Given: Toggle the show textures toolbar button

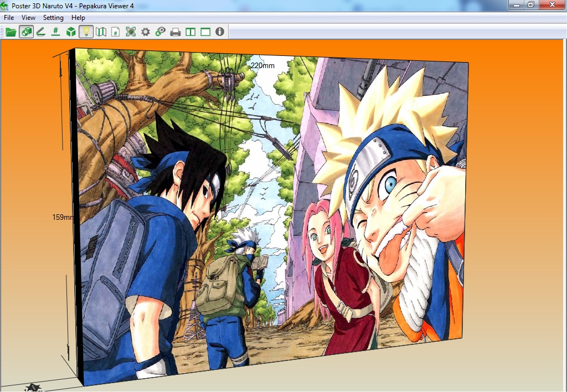Looking at the screenshot, I should (x=26, y=32).
